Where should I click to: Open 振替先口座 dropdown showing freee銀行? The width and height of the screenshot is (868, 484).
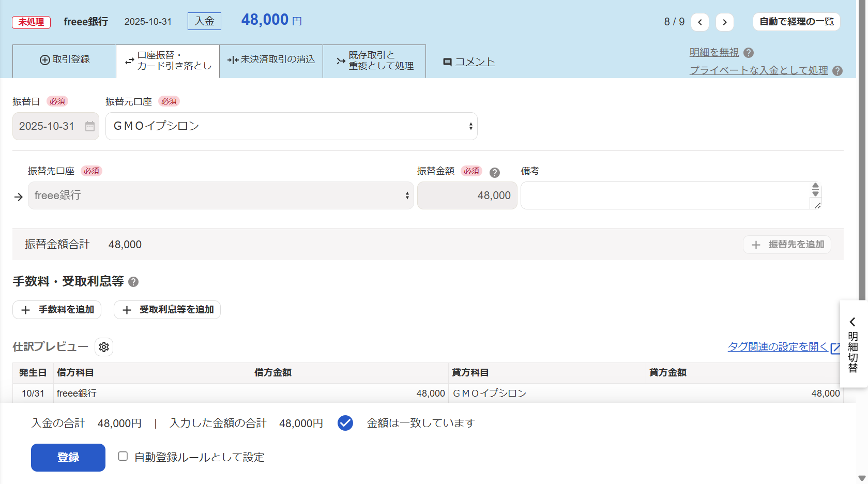click(221, 195)
